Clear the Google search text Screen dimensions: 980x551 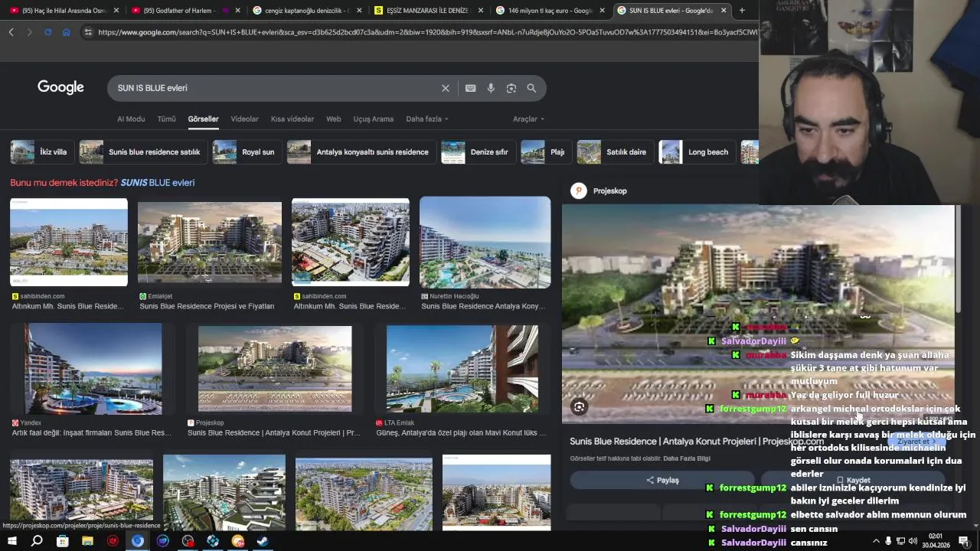[x=445, y=88]
